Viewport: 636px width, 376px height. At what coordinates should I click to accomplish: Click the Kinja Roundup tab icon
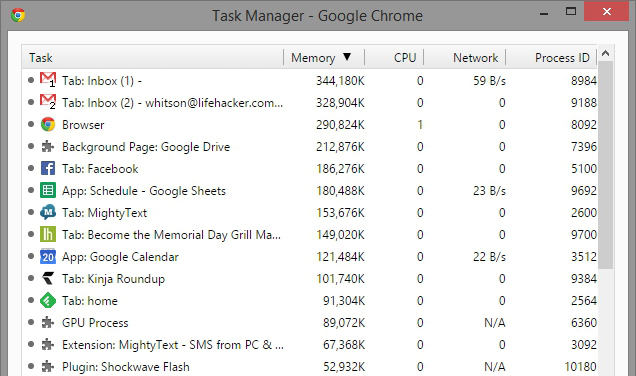[x=48, y=278]
